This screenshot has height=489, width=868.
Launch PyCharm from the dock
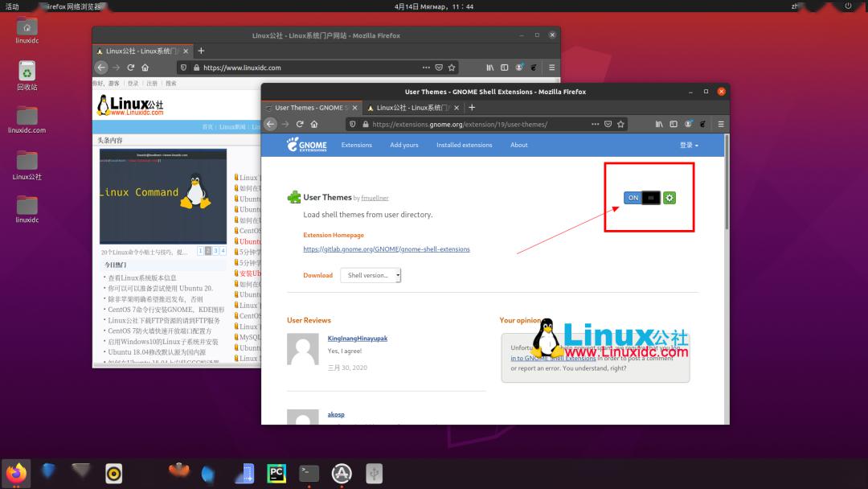[x=276, y=474]
